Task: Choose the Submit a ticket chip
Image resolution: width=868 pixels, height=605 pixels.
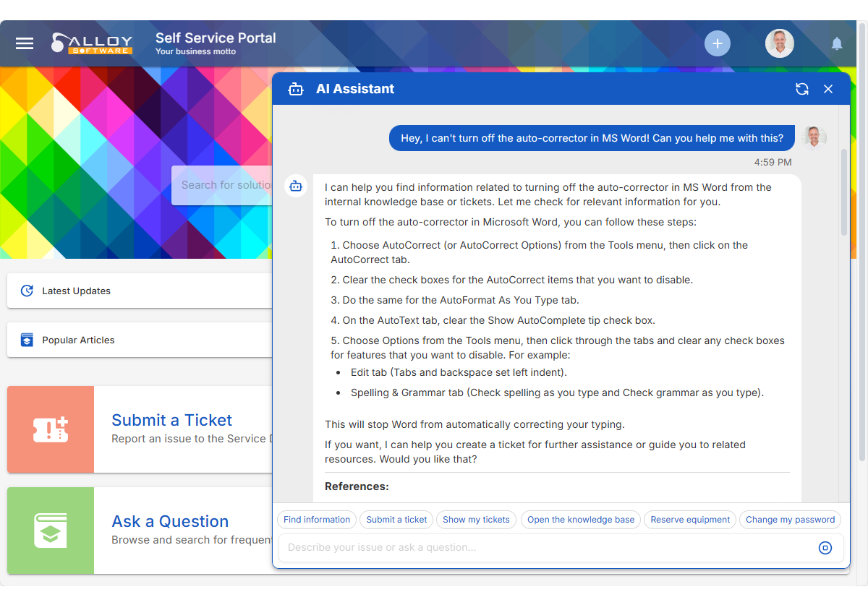Action: pos(396,519)
